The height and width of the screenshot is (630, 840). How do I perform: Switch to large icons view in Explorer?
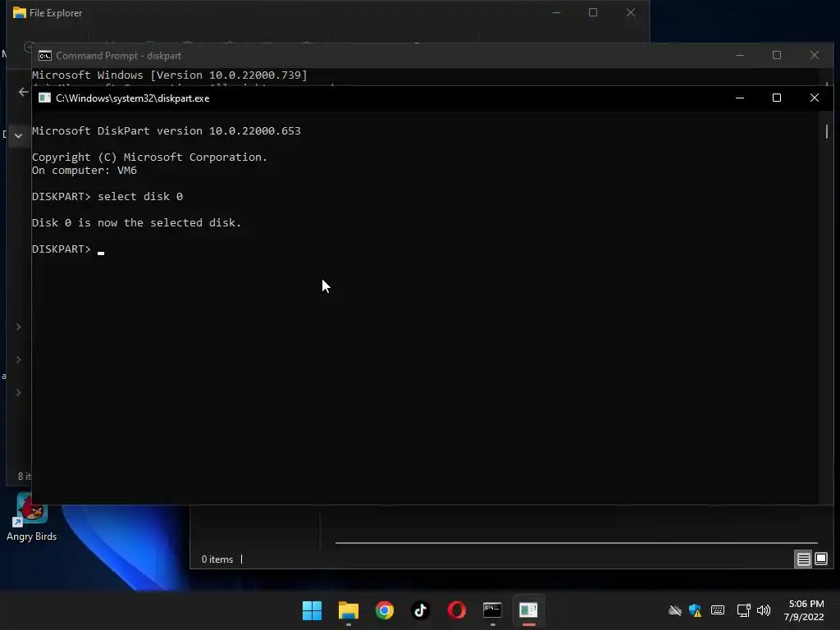pos(820,559)
